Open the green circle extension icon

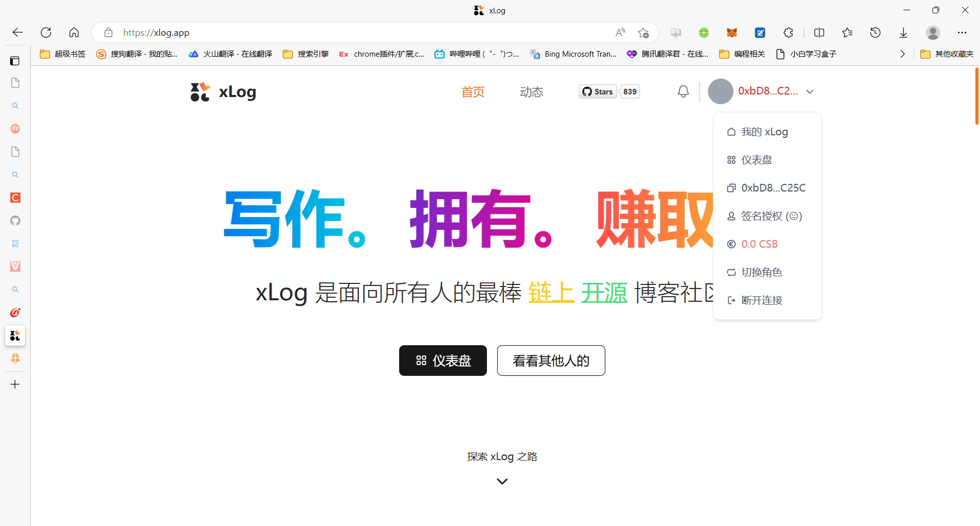tap(704, 33)
